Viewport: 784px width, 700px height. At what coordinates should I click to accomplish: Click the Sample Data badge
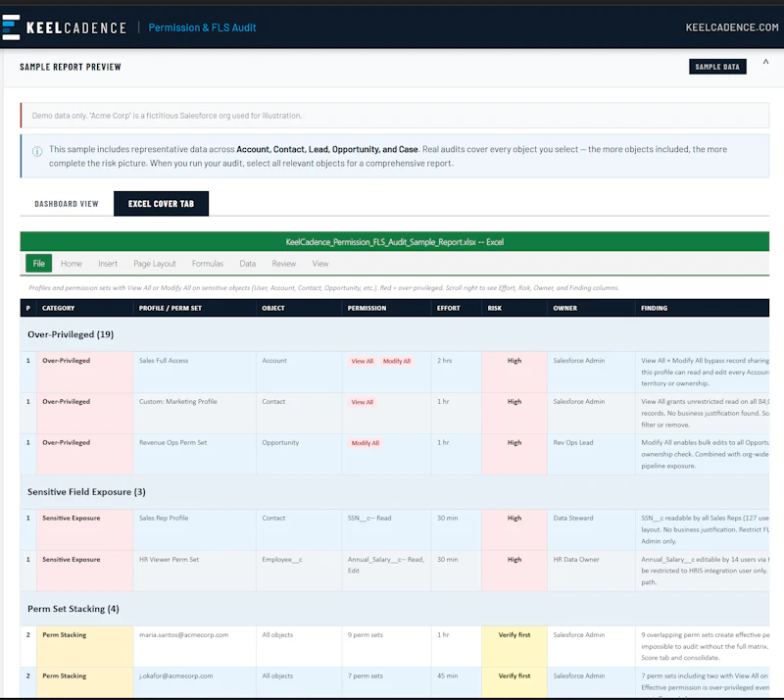(717, 67)
